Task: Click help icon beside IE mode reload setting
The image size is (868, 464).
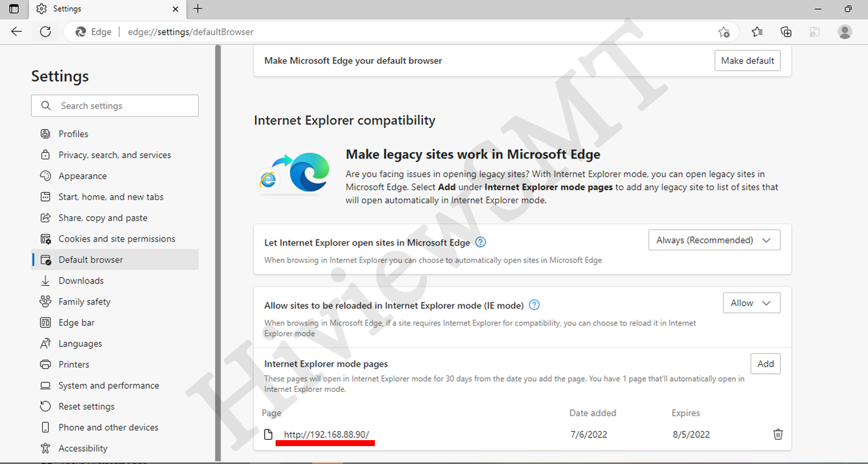Action: pyautogui.click(x=534, y=305)
